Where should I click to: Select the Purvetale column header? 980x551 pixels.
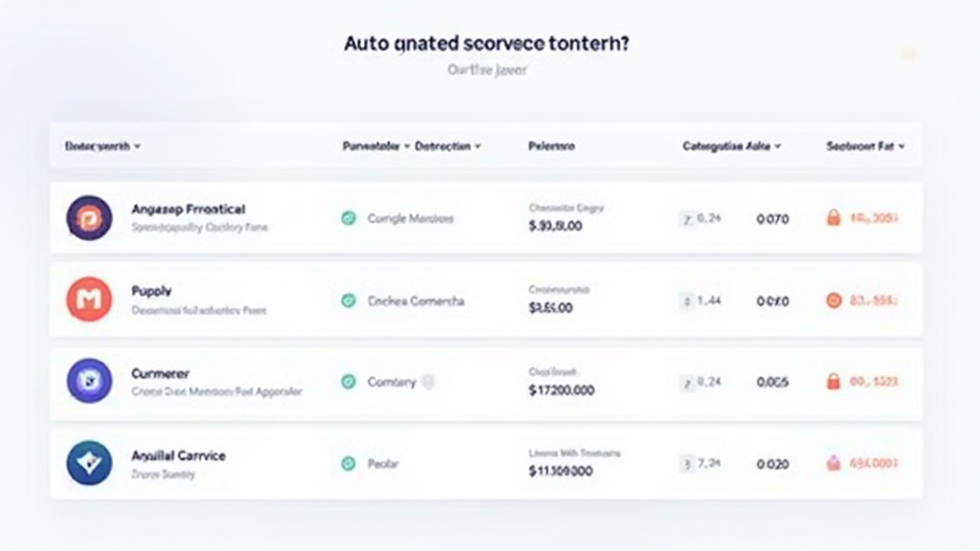point(370,146)
